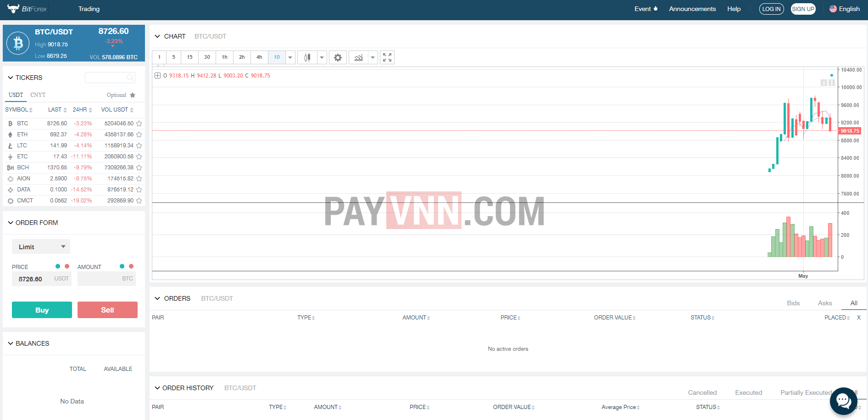The height and width of the screenshot is (420, 868).
Task: Favorite CMCT with its star
Action: [139, 201]
